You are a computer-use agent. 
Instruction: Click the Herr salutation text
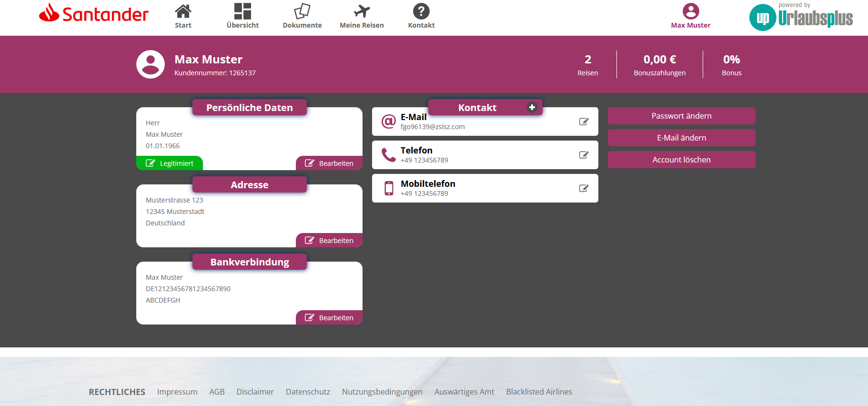153,123
